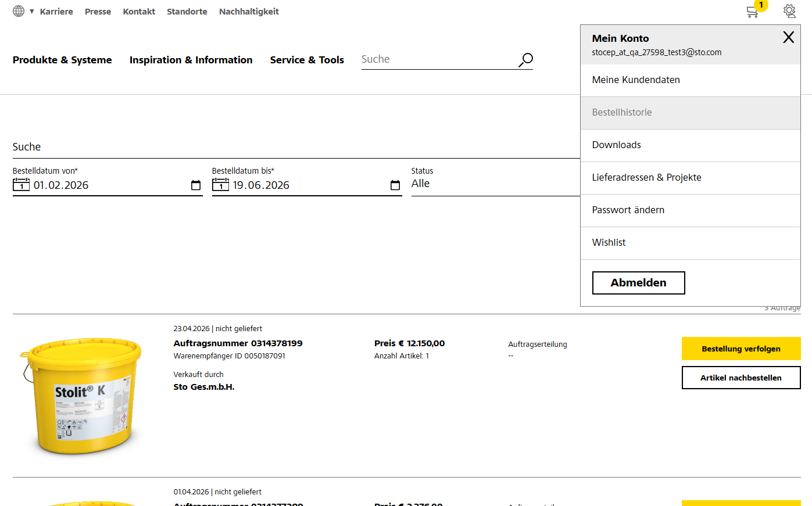The height and width of the screenshot is (506, 812).
Task: Click Bestellung verfolgen for order 0314378199
Action: click(x=741, y=349)
